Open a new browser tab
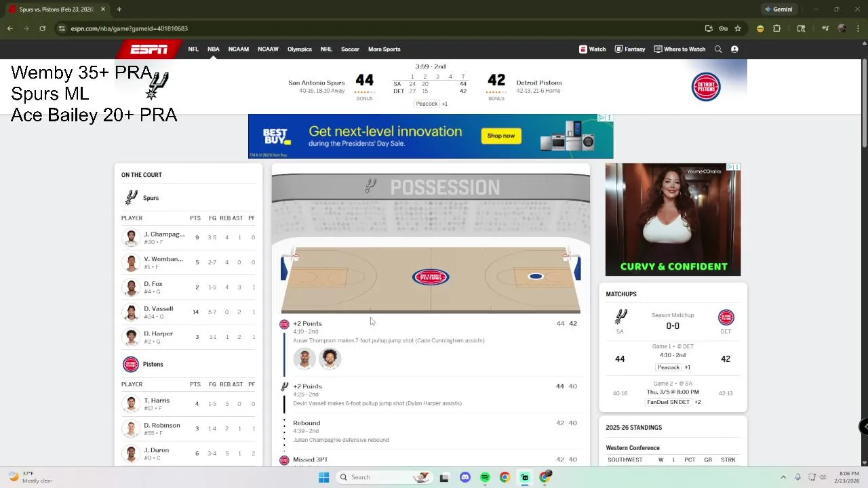Screen dimensions: 868x488 click(x=119, y=9)
